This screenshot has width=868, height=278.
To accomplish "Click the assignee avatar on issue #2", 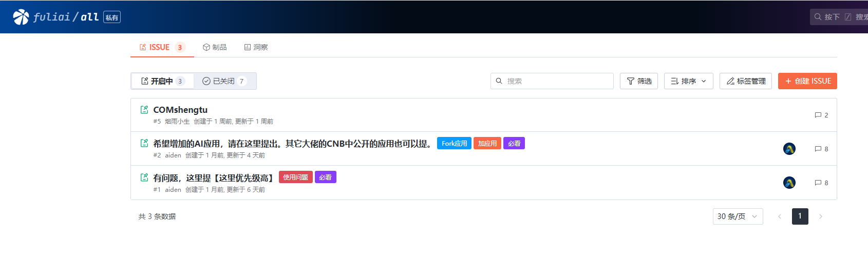I will point(789,149).
